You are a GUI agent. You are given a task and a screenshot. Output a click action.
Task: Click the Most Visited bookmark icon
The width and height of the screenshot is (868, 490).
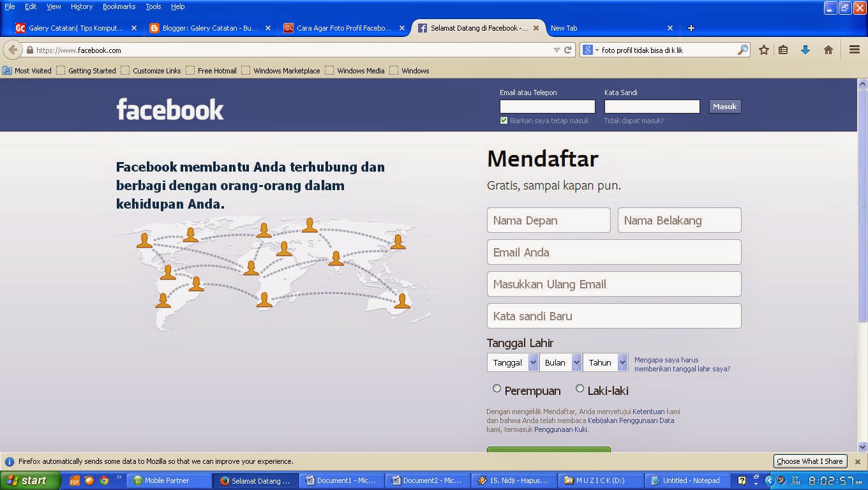tap(7, 71)
